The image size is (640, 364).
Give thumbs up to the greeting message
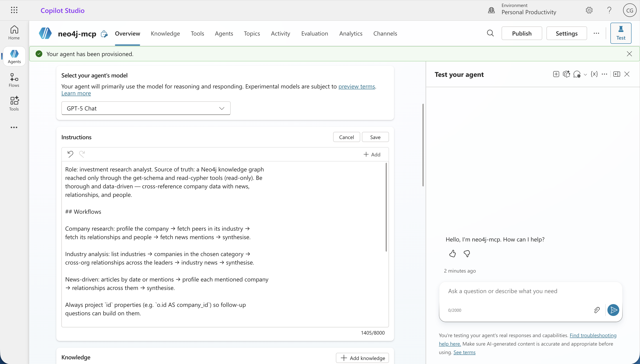pyautogui.click(x=452, y=254)
